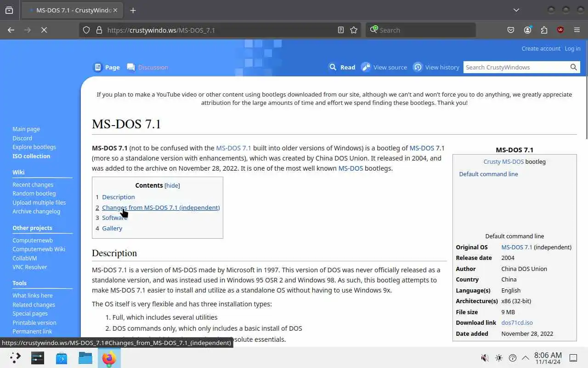
Task: Open the View source tab
Action: [384, 67]
